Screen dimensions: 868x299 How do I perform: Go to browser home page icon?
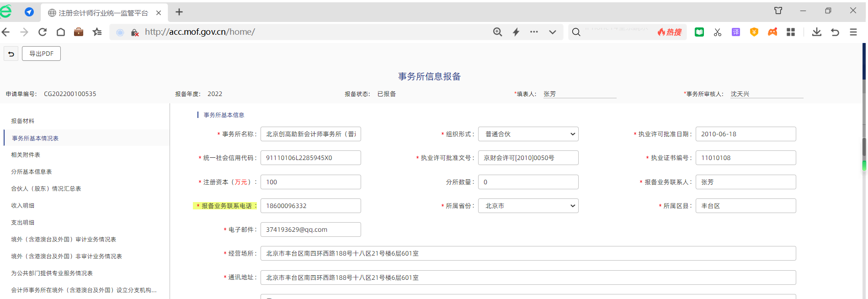tap(61, 32)
